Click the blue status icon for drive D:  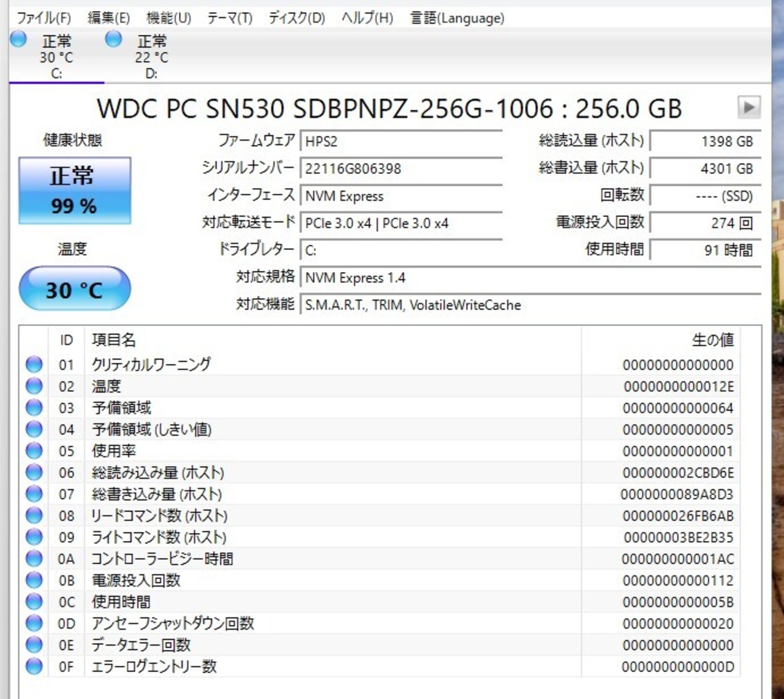(x=113, y=39)
